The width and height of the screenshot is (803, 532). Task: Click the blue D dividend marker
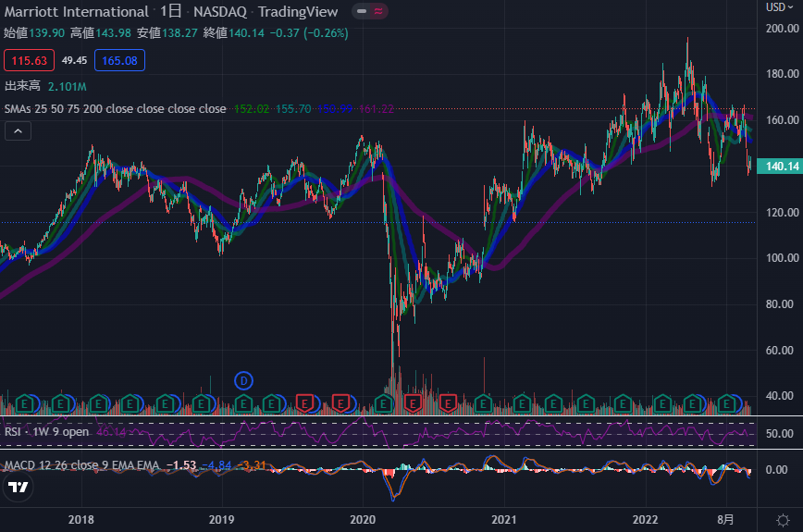pos(244,381)
